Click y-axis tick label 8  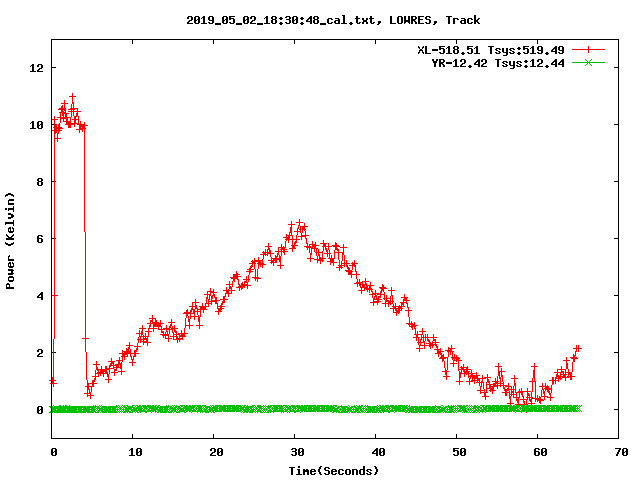click(40, 182)
